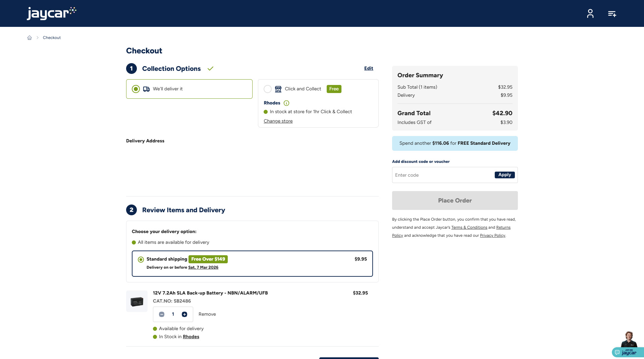The image size is (644, 359).
Task: Click the Rhodes stock location link
Action: 191,337
